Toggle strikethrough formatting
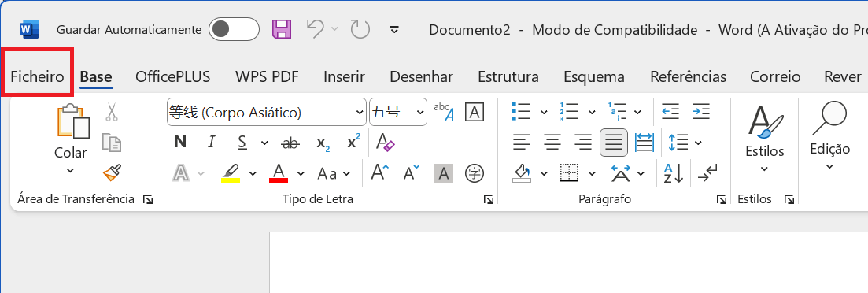 [290, 143]
